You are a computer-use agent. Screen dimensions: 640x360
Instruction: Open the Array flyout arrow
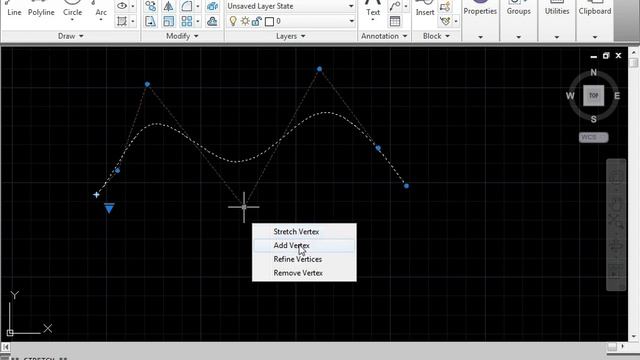tap(198, 21)
